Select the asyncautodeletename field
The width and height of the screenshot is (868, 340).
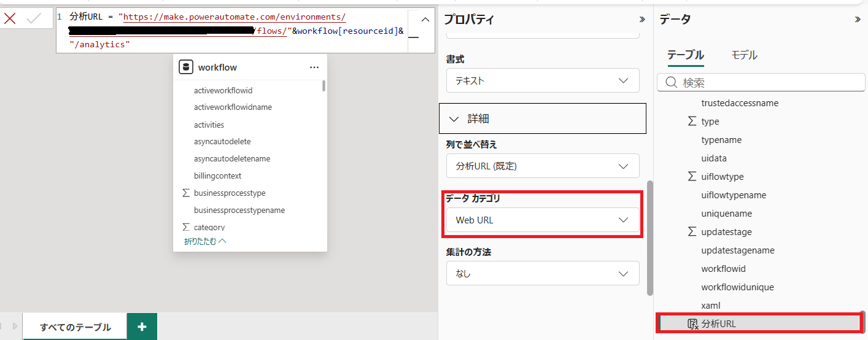click(232, 158)
